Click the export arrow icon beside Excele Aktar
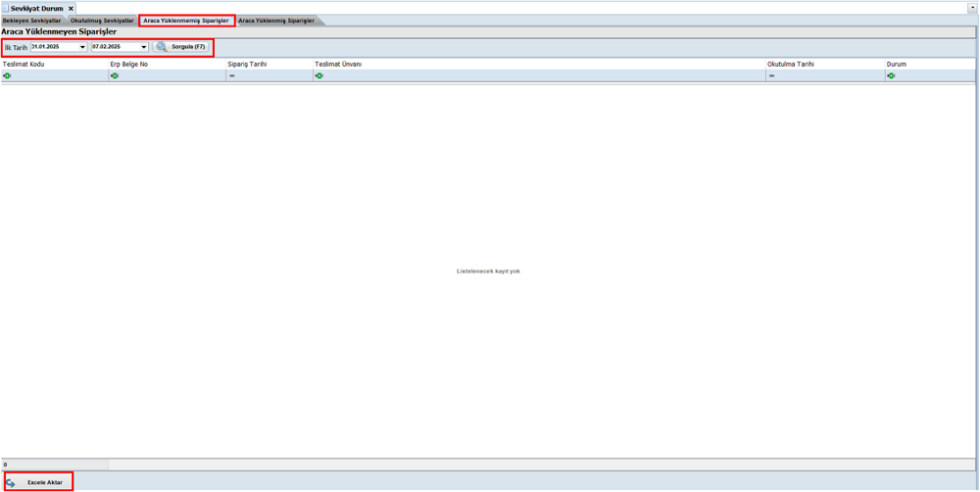Screen dimensions: 980x492 coord(11,483)
